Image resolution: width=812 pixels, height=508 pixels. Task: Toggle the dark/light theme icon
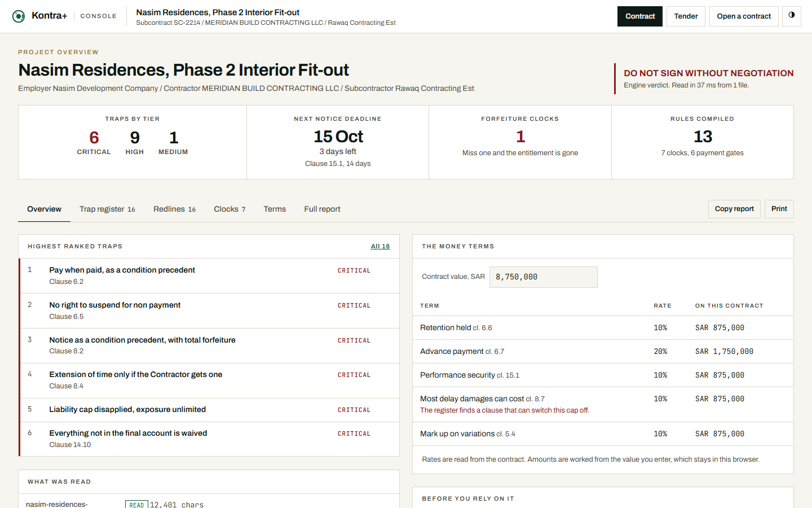(792, 16)
